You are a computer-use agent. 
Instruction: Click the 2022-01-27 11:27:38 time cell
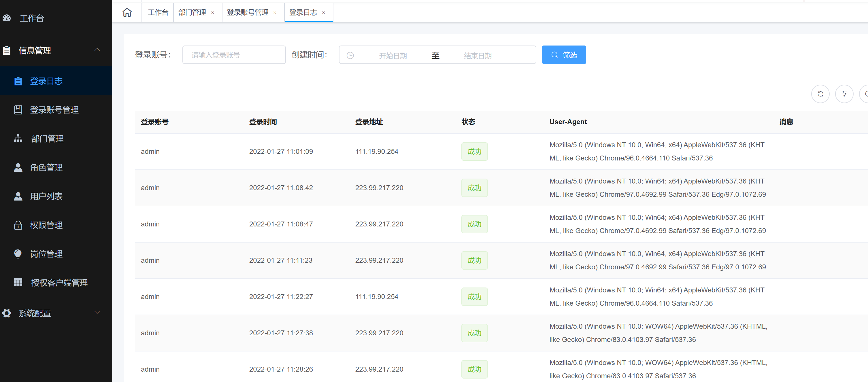click(281, 333)
